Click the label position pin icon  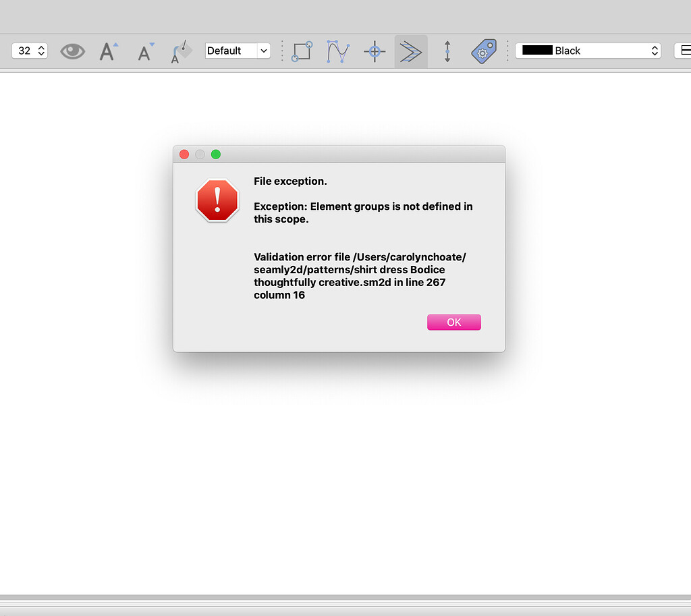coord(181,51)
